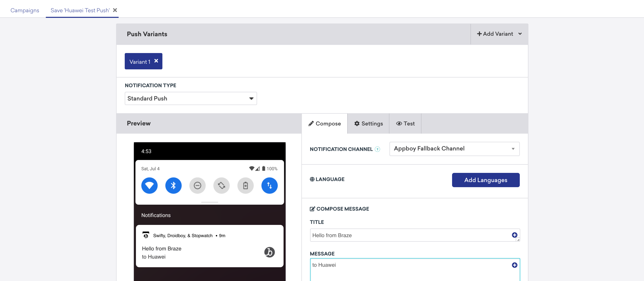Click the plus icon in Title field
Image resolution: width=644 pixels, height=281 pixels.
pyautogui.click(x=514, y=235)
